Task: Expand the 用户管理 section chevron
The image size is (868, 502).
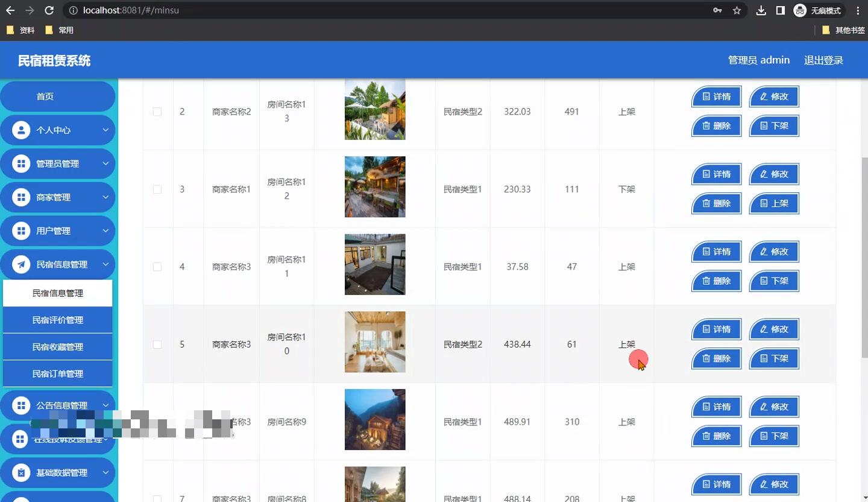Action: [107, 230]
